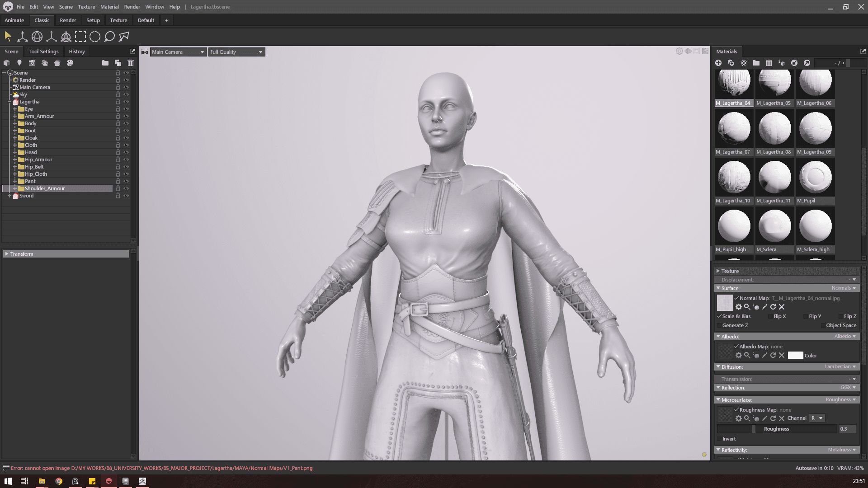Toggle visibility of the Sword object

[x=126, y=196]
